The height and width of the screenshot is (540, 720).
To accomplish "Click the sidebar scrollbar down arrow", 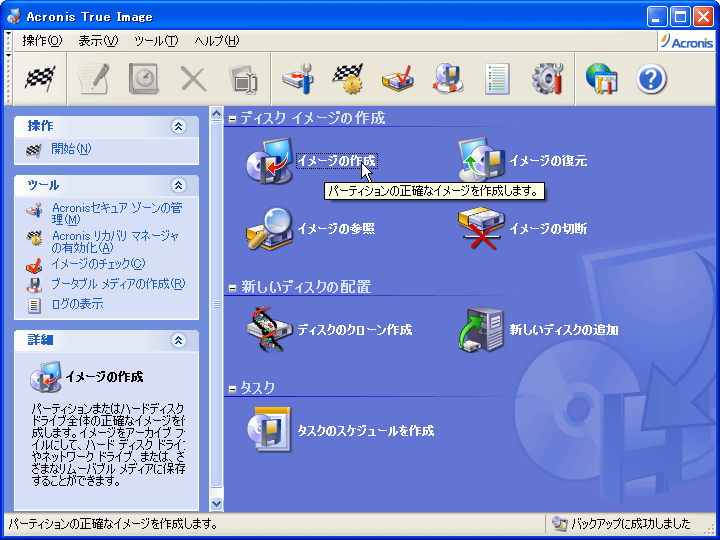I will point(216,504).
